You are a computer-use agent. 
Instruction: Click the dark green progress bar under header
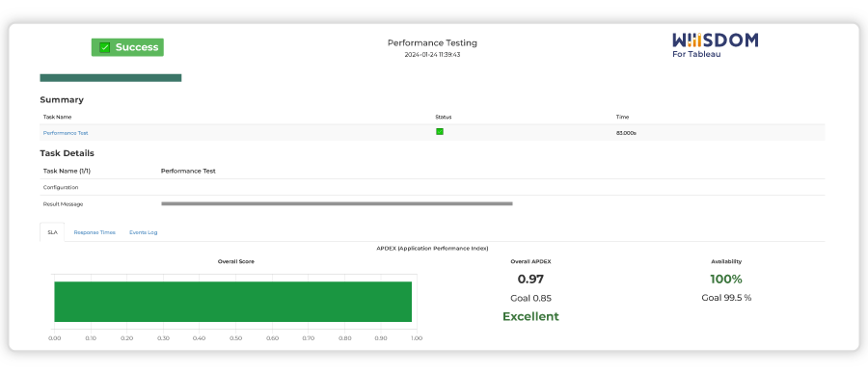[111, 78]
